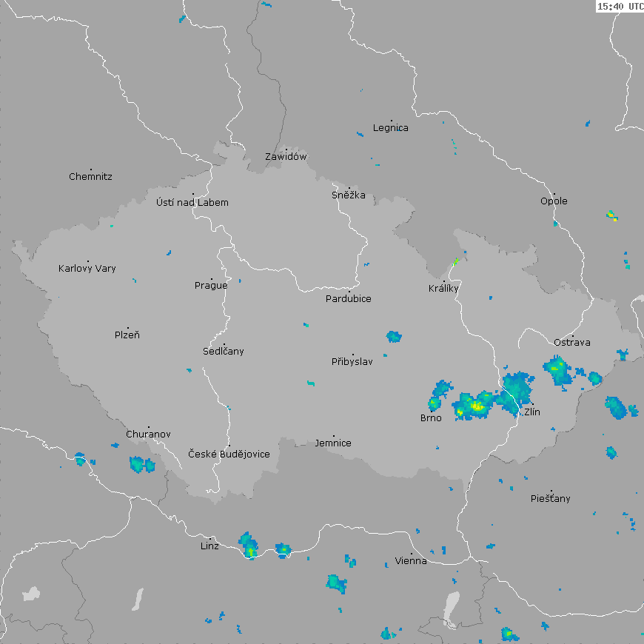Screen dimensions: 644x644
Task: Click the Linz city label
Action: pyautogui.click(x=209, y=546)
